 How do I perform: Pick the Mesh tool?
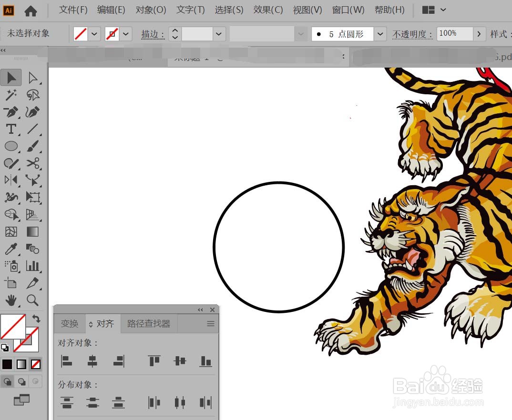point(11,231)
